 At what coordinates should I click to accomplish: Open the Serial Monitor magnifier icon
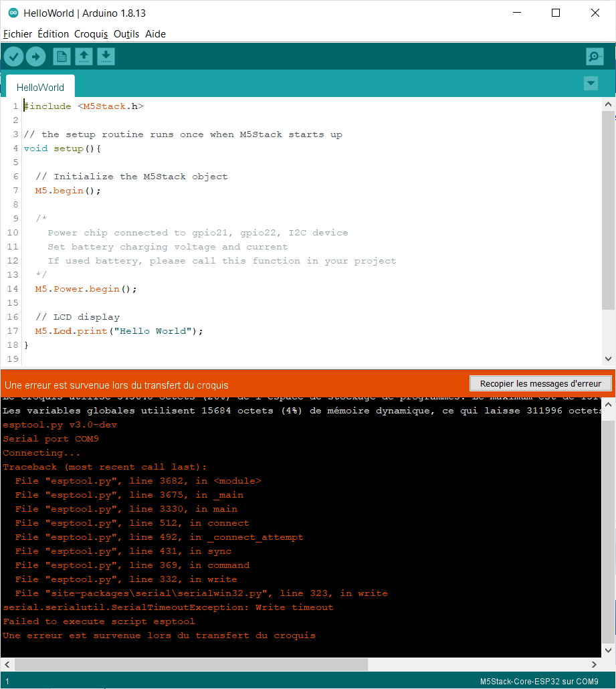click(x=595, y=57)
